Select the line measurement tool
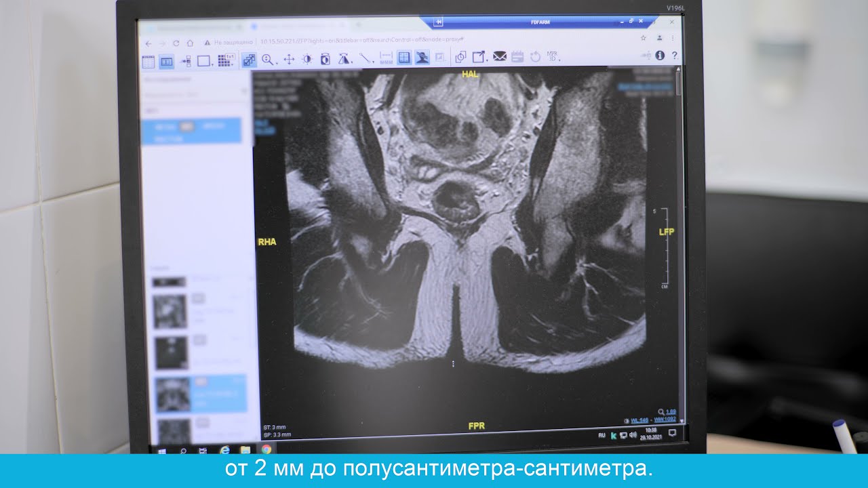 [366, 58]
